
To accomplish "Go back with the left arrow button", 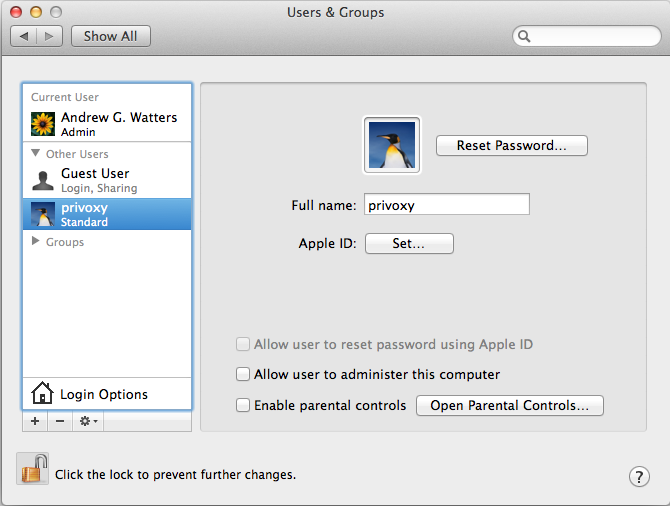I will 25,36.
